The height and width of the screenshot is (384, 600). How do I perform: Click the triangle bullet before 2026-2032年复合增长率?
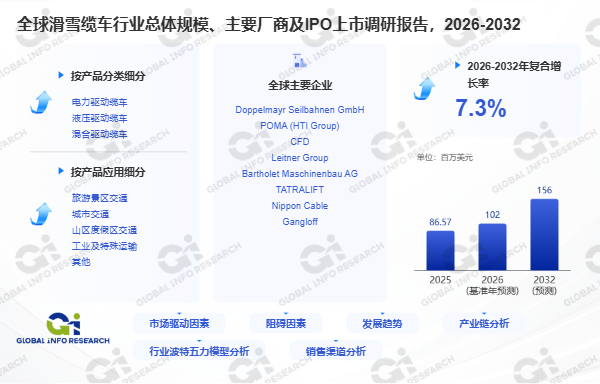pyautogui.click(x=457, y=65)
